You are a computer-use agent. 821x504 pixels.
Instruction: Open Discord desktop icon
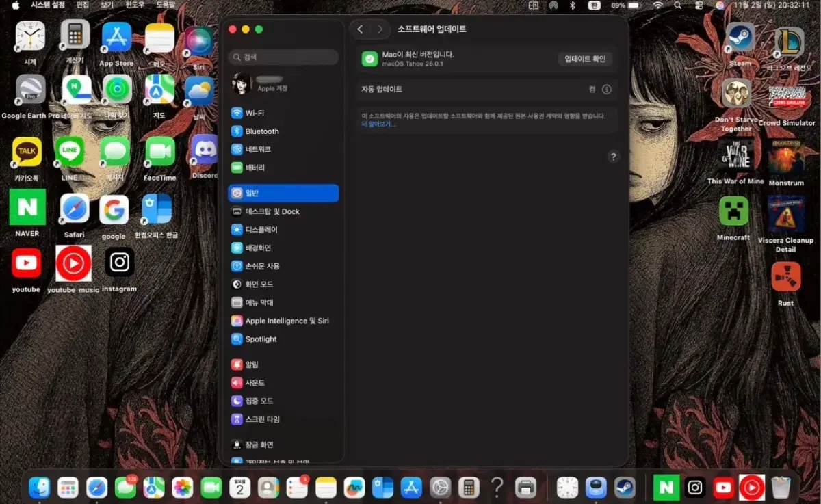click(x=204, y=150)
